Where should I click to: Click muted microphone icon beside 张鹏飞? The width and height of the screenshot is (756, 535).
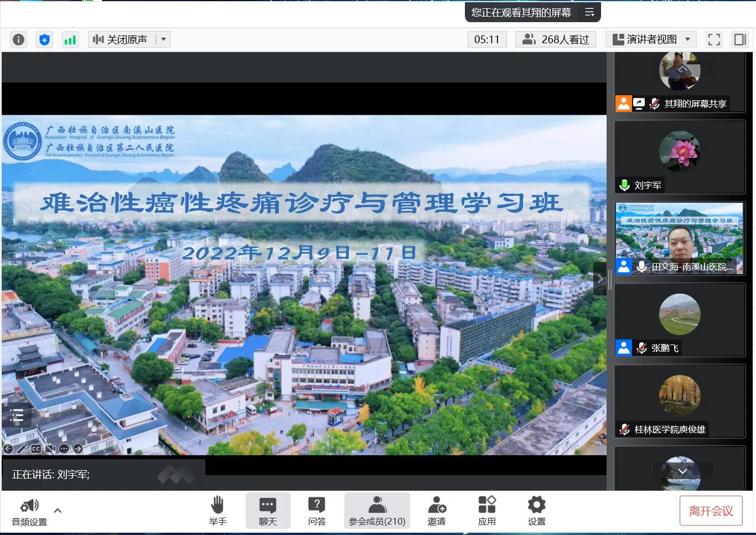(641, 348)
